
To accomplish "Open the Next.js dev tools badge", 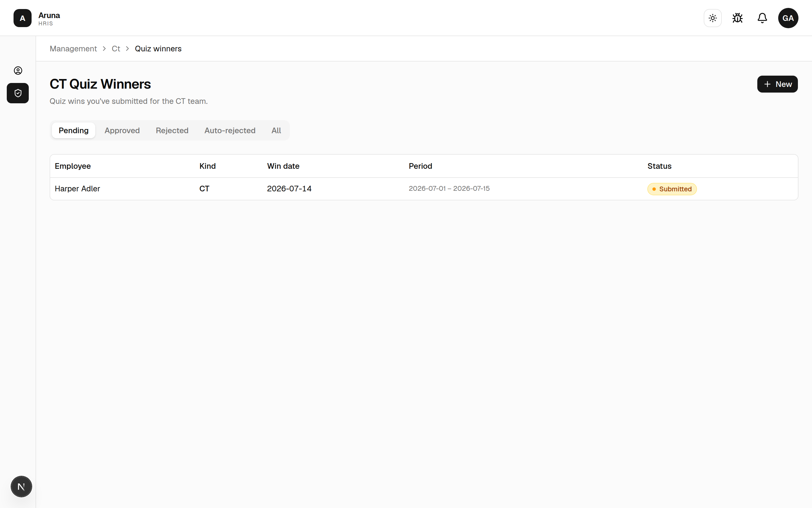I will click(21, 486).
